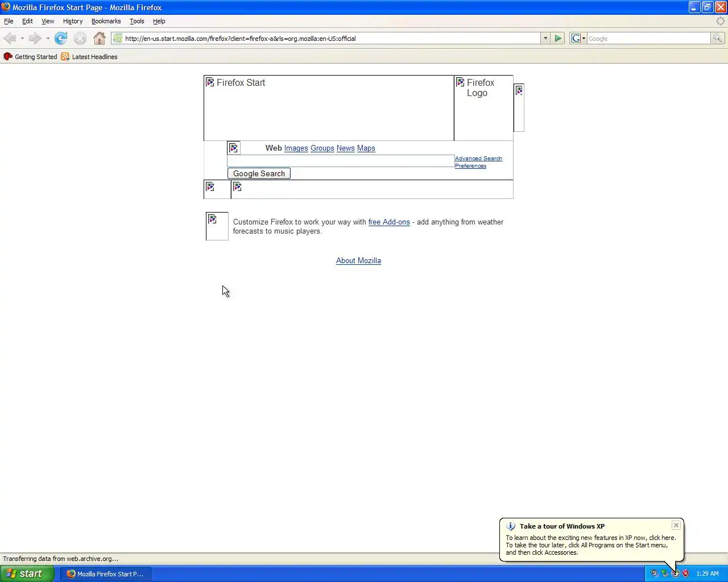Open the Help menu
The image size is (728, 582).
(159, 21)
